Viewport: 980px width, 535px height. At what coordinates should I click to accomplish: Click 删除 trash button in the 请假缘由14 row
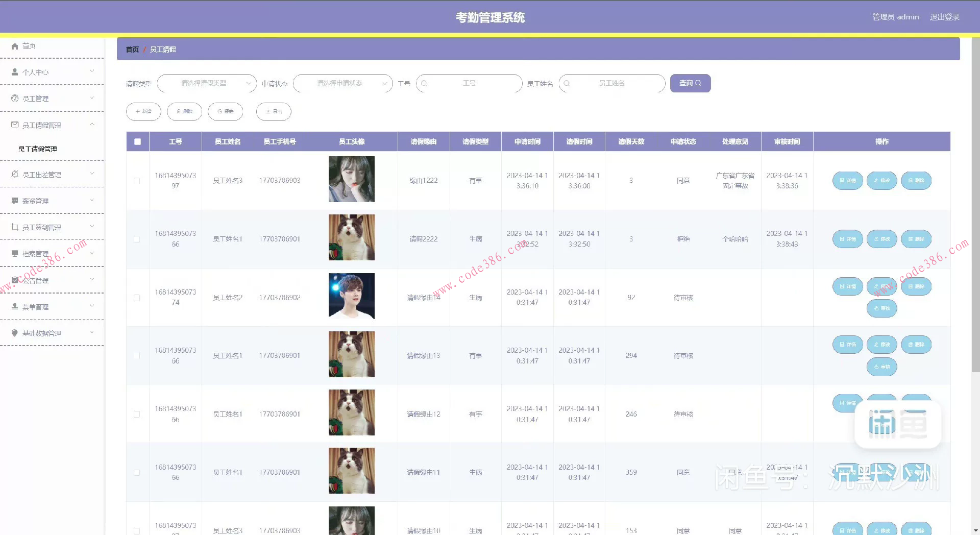click(x=916, y=286)
